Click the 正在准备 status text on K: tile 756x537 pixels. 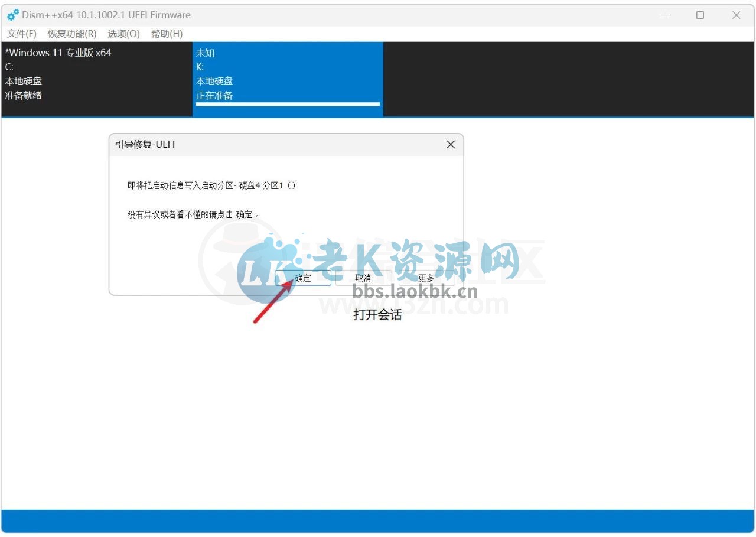tap(214, 95)
